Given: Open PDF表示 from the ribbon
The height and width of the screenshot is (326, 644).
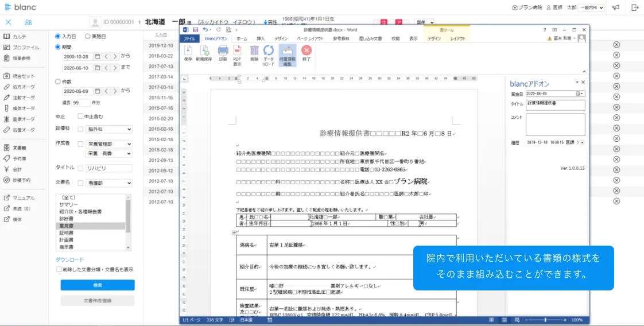Looking at the screenshot, I should coord(238,56).
